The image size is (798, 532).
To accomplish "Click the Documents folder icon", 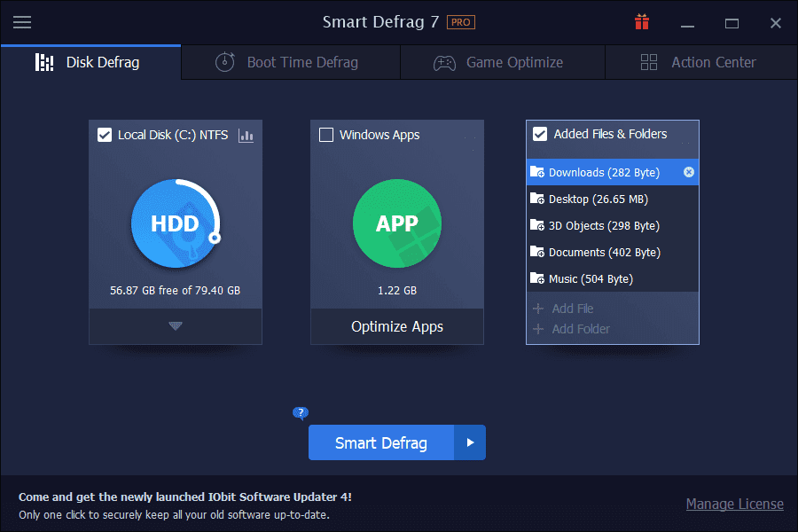I will [537, 252].
